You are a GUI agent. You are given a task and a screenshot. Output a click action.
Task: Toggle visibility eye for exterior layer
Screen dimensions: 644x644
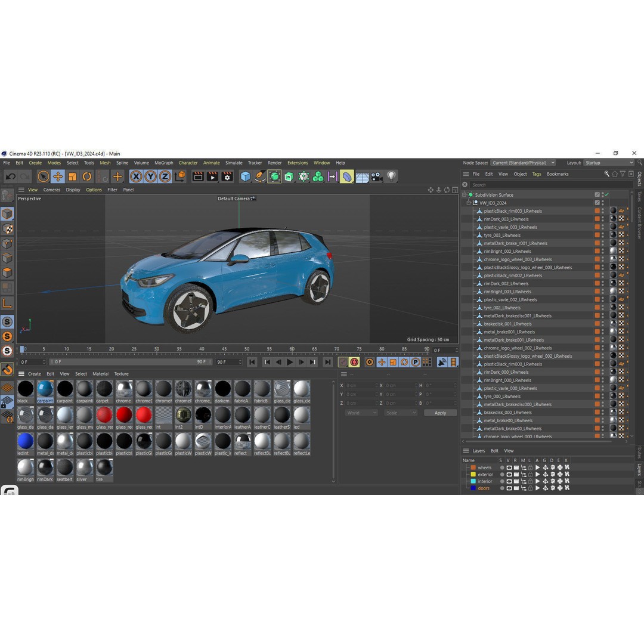509,475
